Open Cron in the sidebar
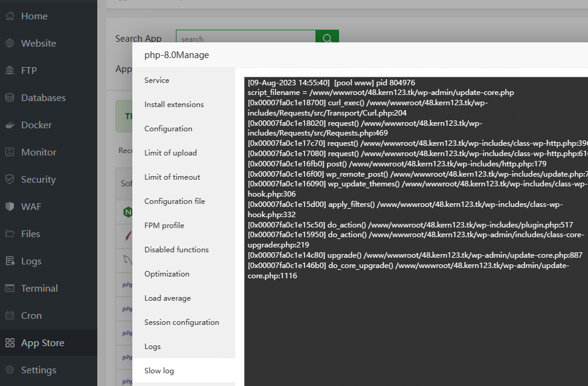 pyautogui.click(x=31, y=316)
